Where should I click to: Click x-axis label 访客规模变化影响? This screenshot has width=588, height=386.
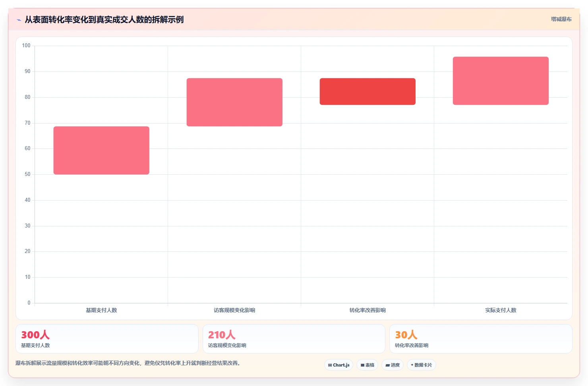(234, 310)
